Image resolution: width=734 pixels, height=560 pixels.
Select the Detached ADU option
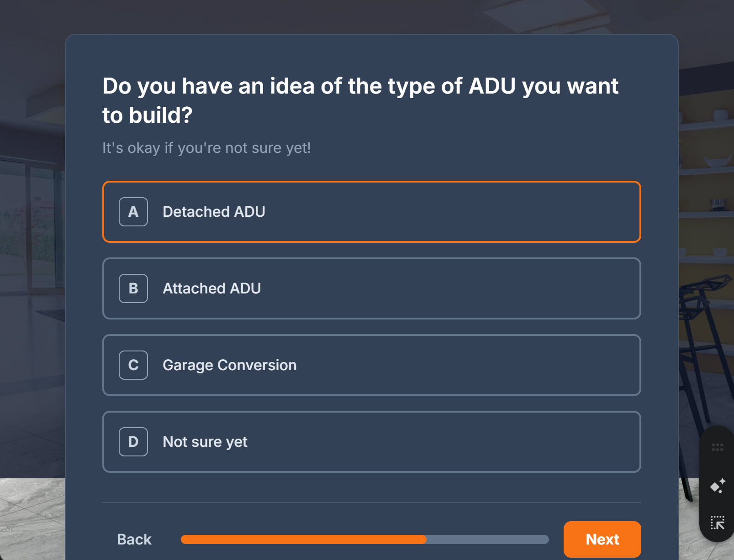[371, 212]
